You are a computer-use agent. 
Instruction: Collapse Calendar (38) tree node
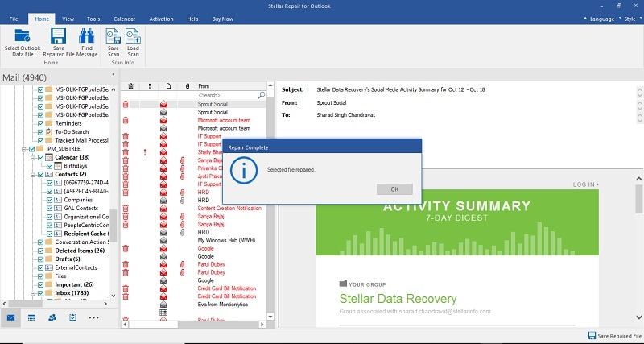coord(33,157)
